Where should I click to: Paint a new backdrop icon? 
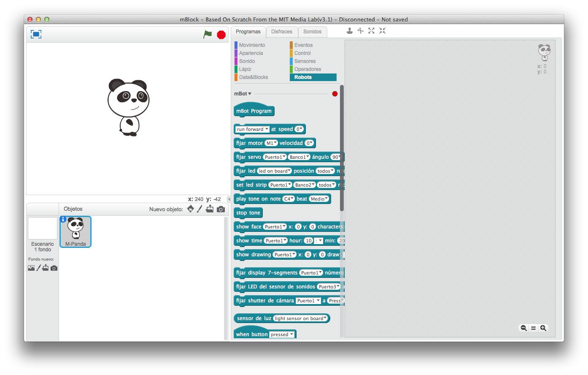[x=38, y=268]
